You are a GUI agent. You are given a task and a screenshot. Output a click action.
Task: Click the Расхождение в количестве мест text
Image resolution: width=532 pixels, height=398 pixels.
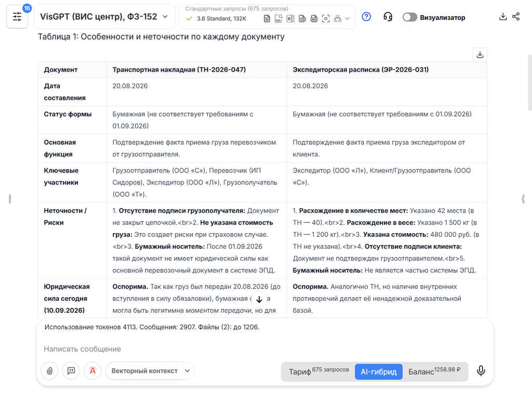[353, 211]
